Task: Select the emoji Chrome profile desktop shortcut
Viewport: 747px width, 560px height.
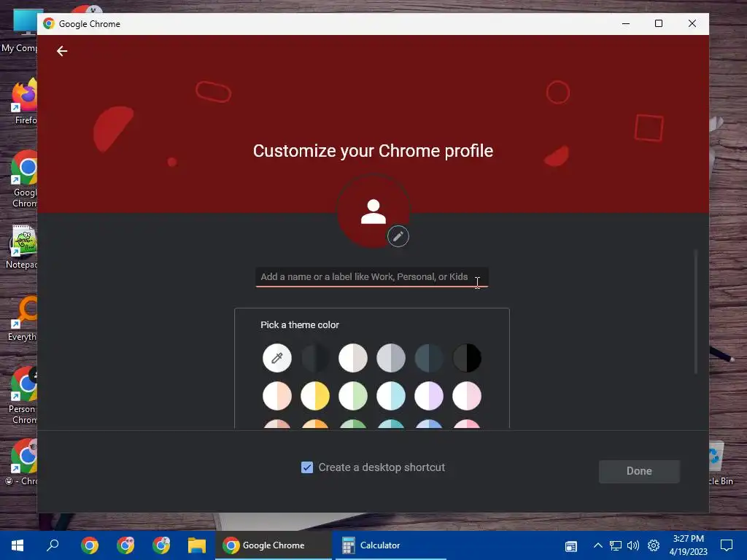Action: [22, 462]
